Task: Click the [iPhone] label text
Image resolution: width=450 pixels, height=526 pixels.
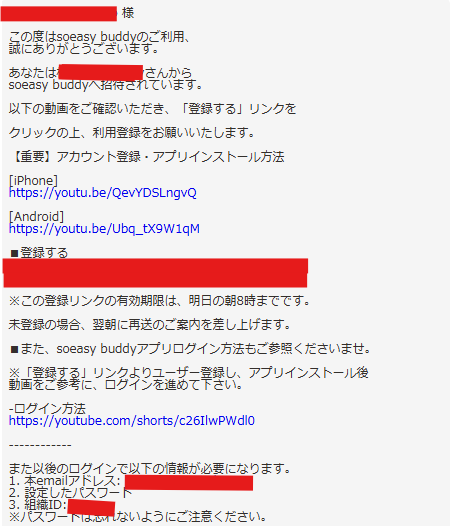Action: click(33, 180)
